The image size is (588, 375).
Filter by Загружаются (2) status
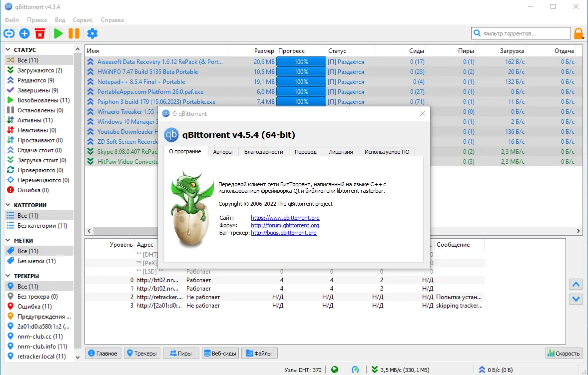(x=39, y=70)
